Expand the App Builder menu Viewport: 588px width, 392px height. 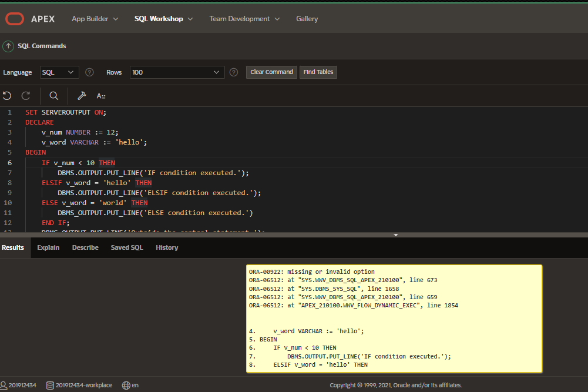95,19
